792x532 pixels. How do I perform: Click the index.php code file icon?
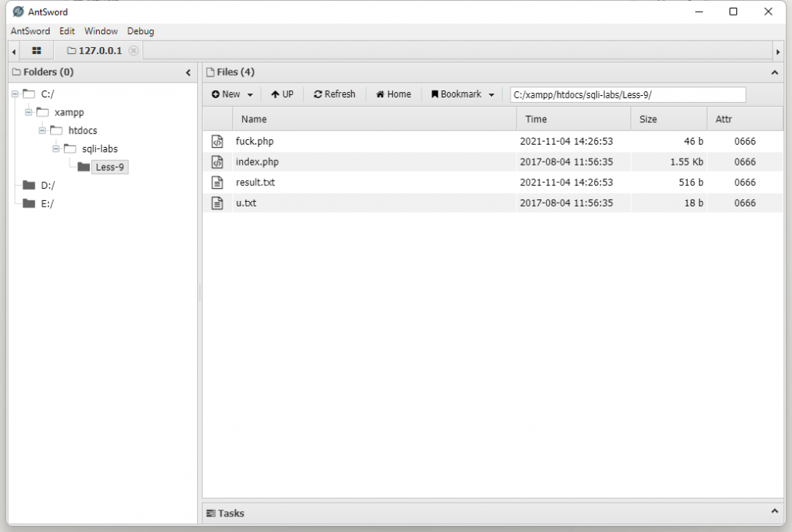[217, 162]
